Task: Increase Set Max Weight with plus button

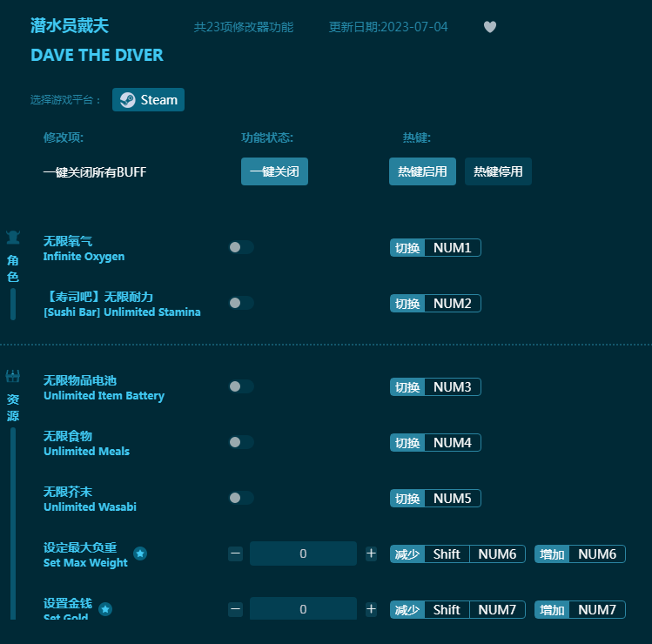Action: tap(371, 553)
